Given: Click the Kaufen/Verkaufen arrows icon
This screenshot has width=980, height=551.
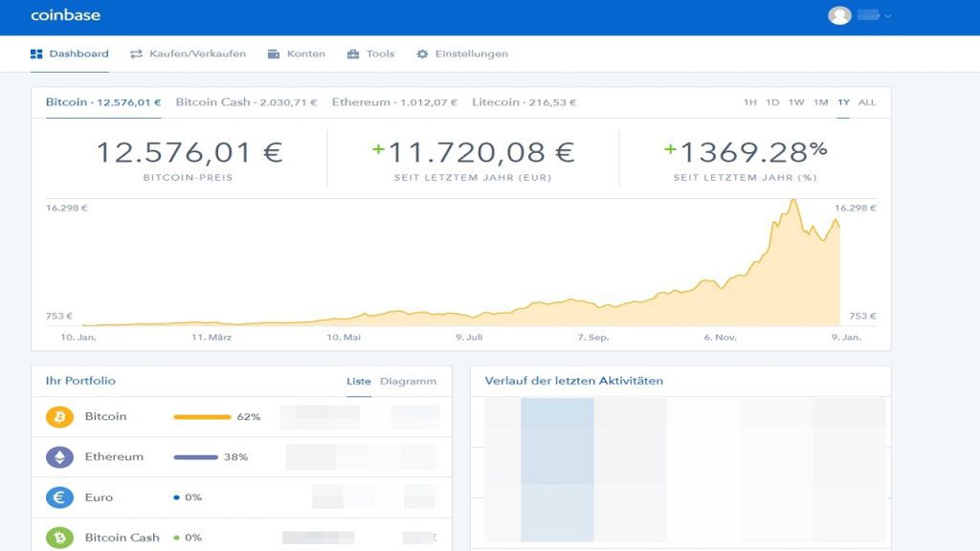Looking at the screenshot, I should click(x=136, y=55).
